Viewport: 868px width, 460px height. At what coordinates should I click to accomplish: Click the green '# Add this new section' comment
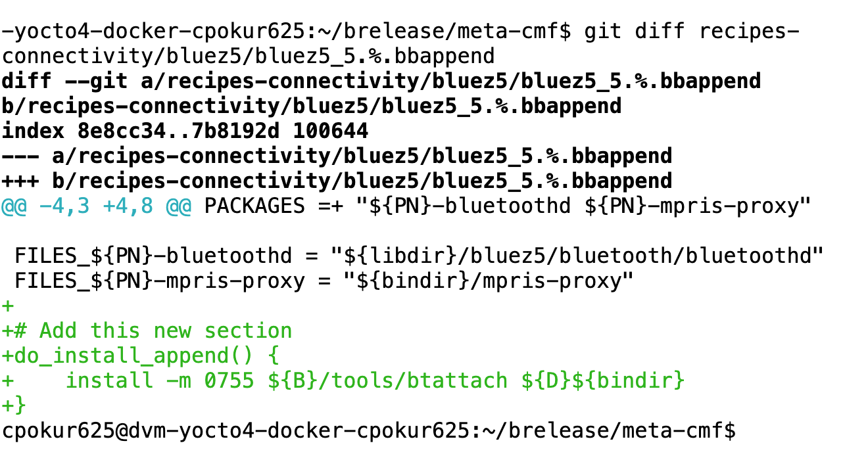[166, 331]
